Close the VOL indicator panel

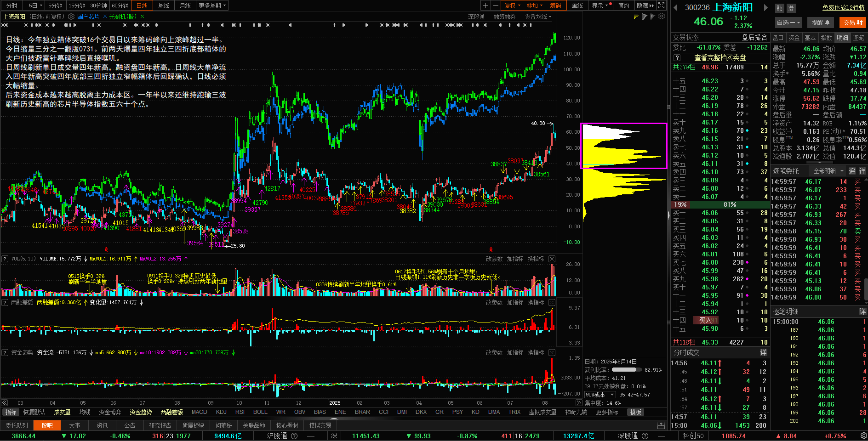(552, 259)
